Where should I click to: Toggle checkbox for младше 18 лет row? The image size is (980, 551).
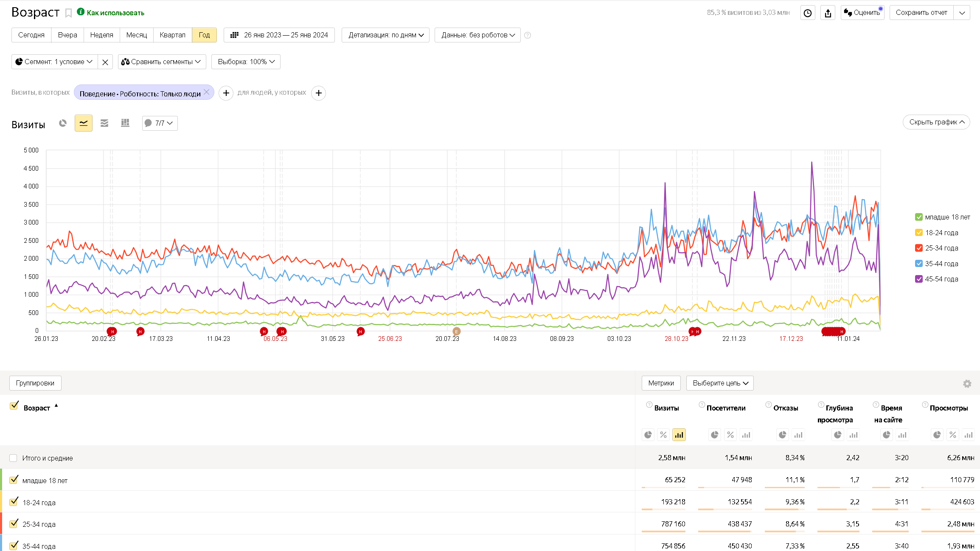[14, 480]
